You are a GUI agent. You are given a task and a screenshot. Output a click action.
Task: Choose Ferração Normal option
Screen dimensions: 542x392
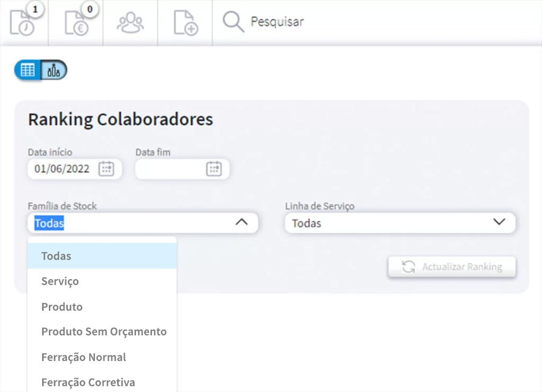point(84,357)
